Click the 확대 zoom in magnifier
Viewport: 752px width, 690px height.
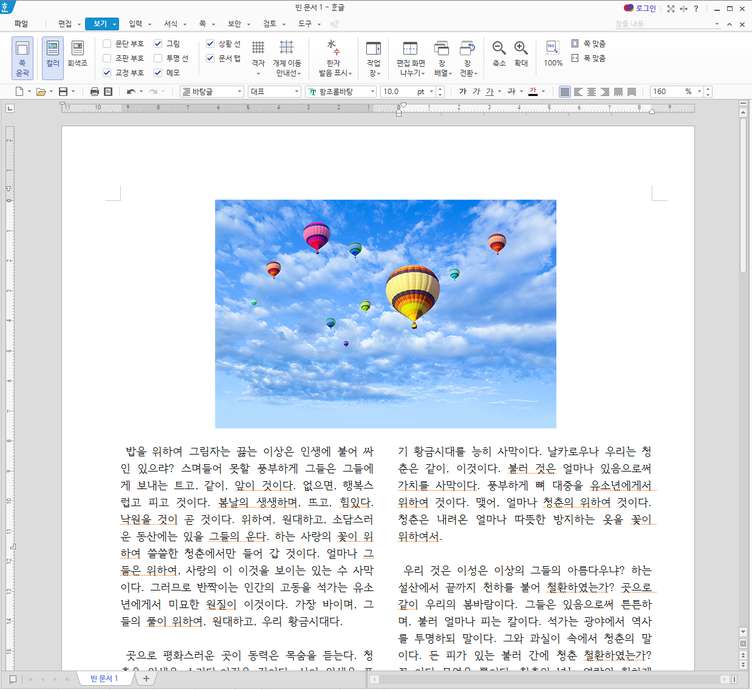click(x=521, y=54)
